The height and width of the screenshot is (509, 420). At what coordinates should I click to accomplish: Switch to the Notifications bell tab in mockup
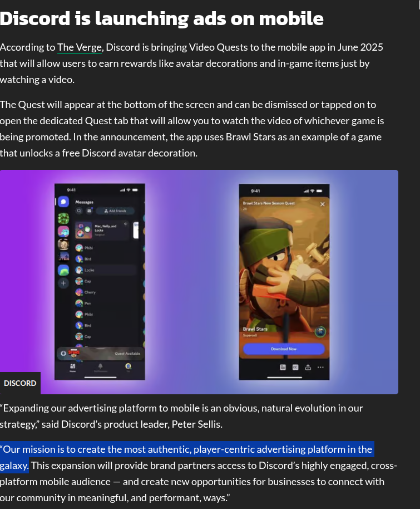click(x=101, y=367)
